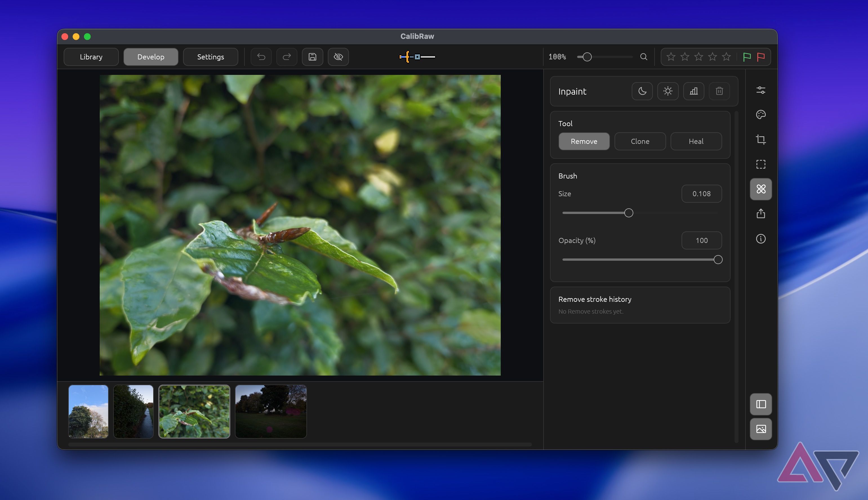Select the Remove inpaint tool
Viewport: 868px width, 500px height.
point(584,141)
